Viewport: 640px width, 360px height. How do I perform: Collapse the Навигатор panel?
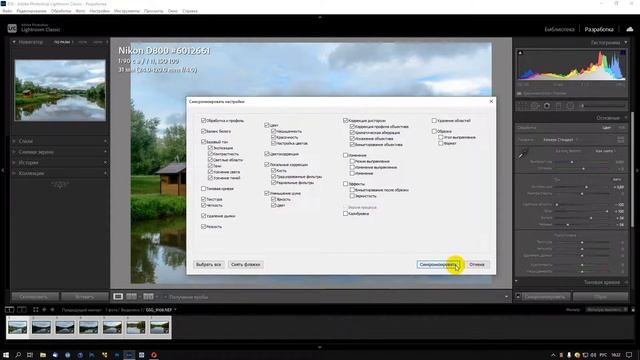[14, 42]
